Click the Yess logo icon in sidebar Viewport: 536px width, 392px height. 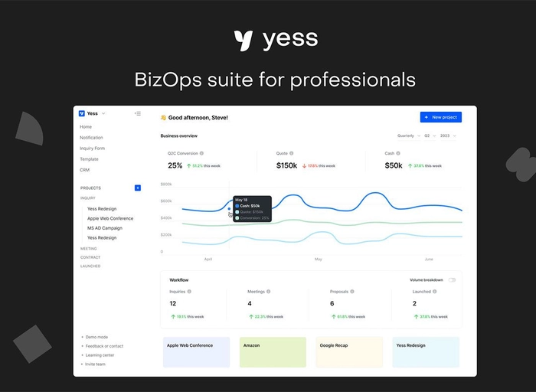82,113
